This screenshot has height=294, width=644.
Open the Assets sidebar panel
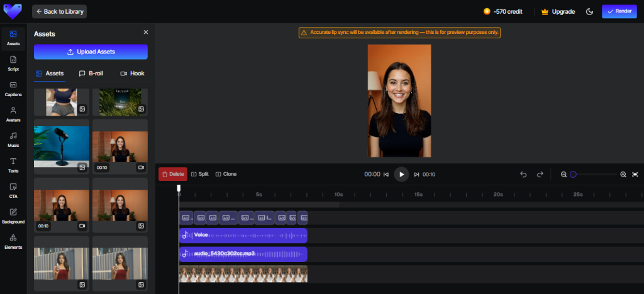click(x=13, y=38)
